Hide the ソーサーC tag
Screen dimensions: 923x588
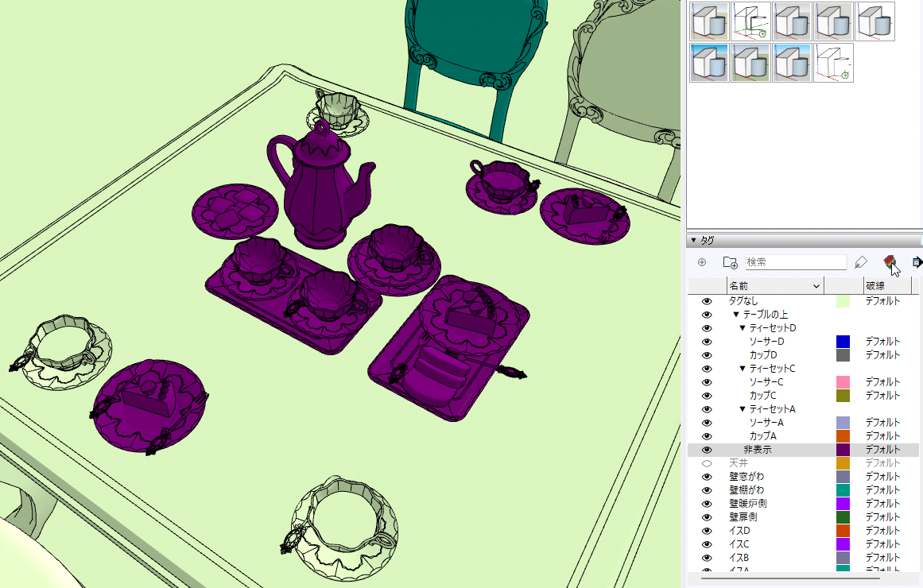click(x=707, y=382)
